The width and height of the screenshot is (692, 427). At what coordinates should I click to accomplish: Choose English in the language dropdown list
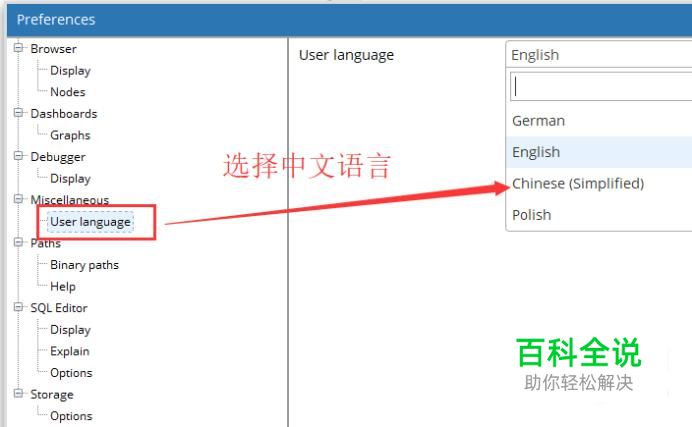[x=599, y=152]
